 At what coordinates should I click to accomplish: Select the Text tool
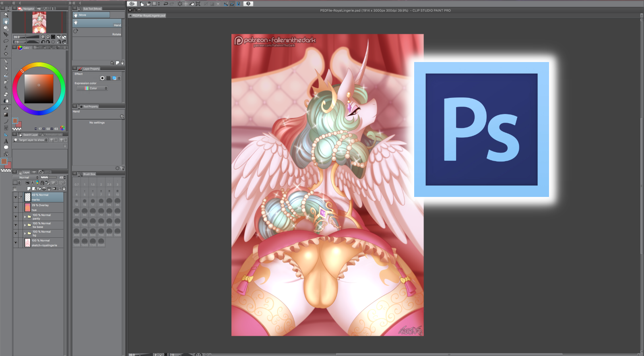(x=6, y=141)
